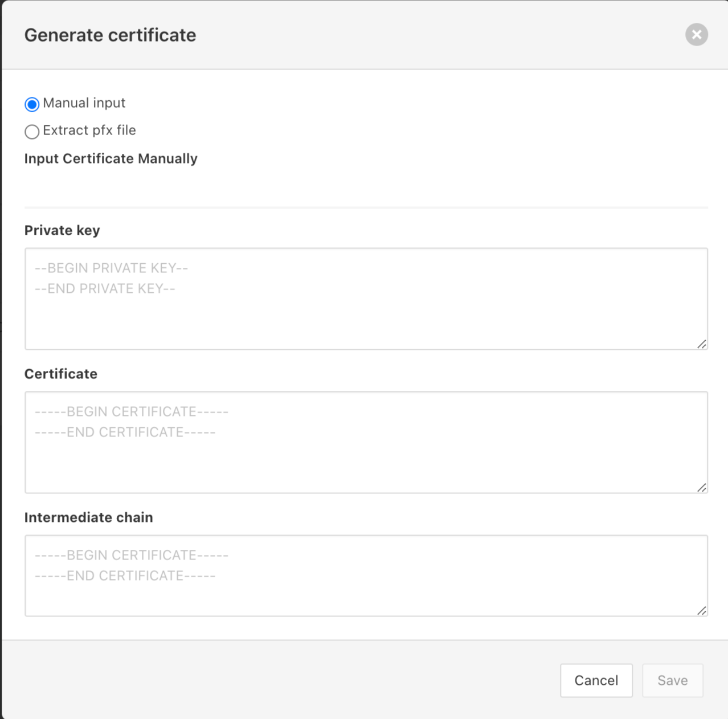Click the empty footer area left of Cancel

tap(285, 680)
